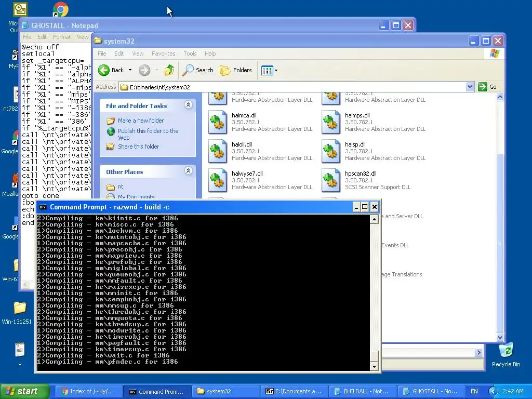Expand the Views dropdown arrow

point(276,70)
